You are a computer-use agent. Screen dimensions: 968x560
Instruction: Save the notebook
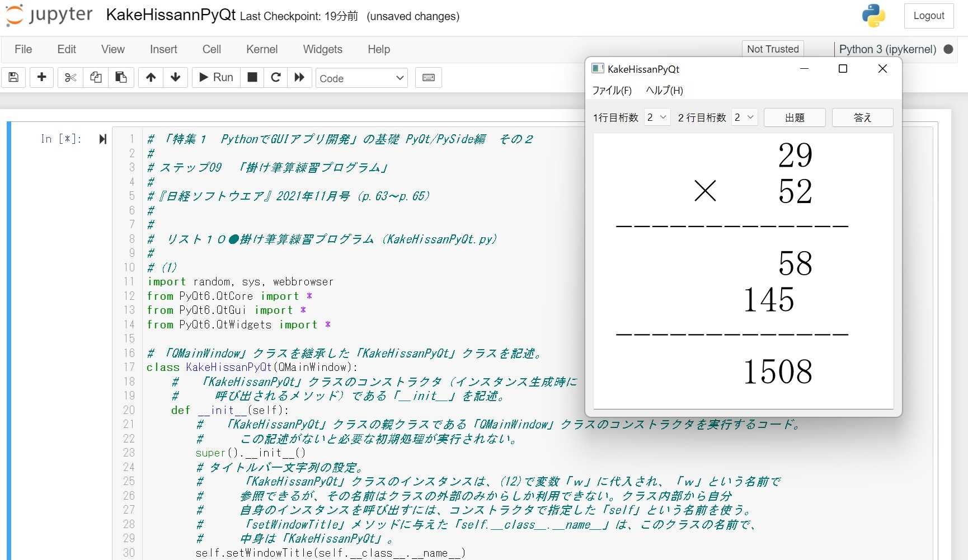[13, 77]
